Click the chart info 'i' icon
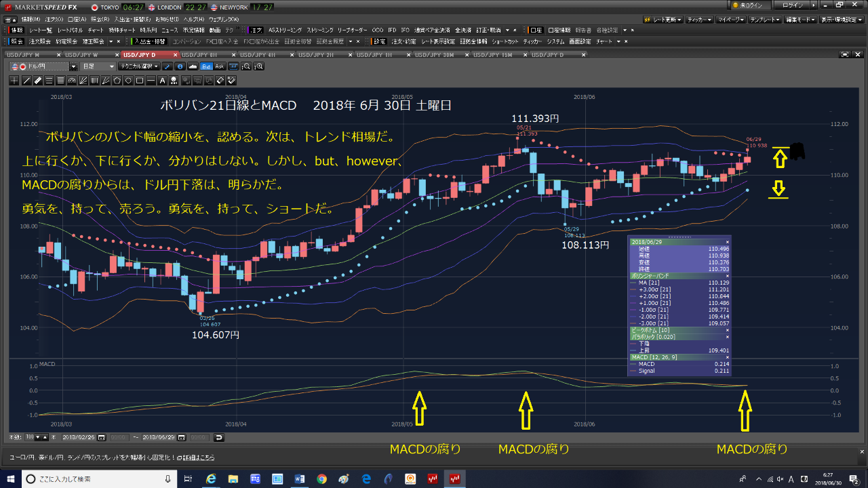The width and height of the screenshot is (868, 488). click(180, 66)
